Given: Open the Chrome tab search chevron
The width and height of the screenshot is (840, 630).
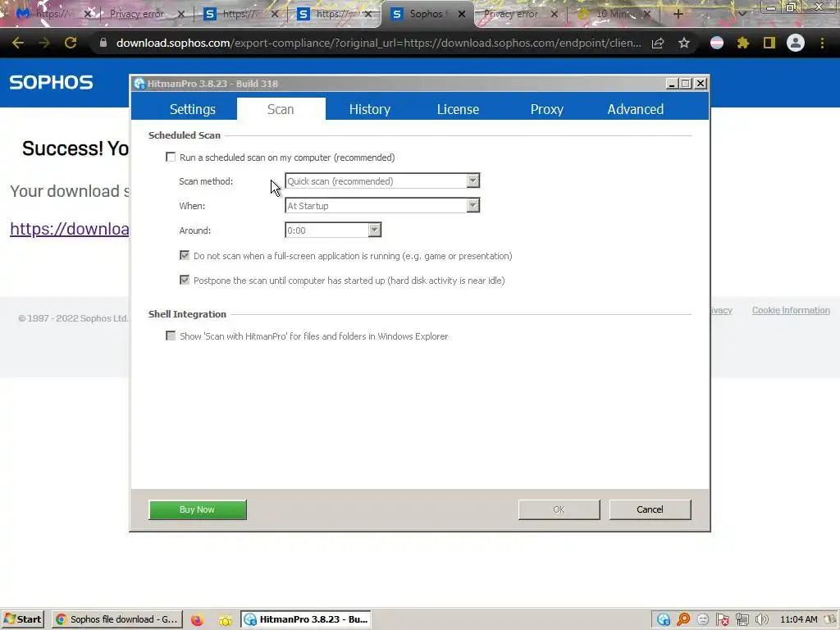Looking at the screenshot, I should tap(742, 14).
